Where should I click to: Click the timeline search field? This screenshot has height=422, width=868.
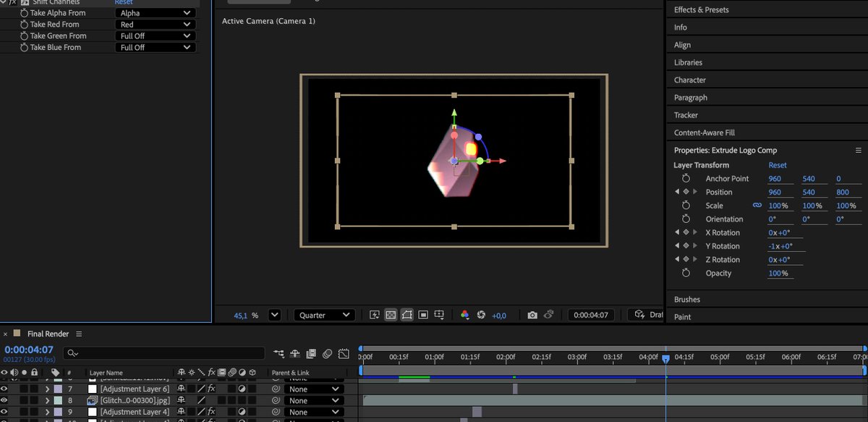[163, 353]
